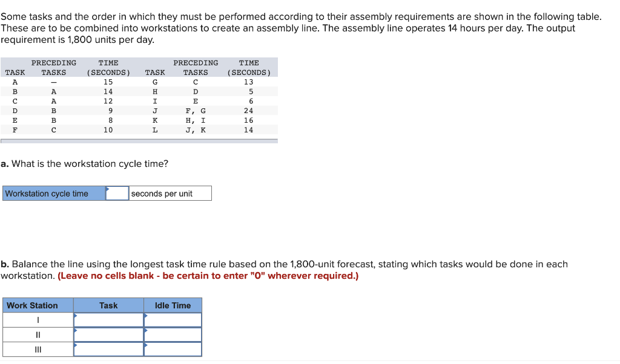Select the Task column header cell
The image size is (620, 364).
click(108, 305)
